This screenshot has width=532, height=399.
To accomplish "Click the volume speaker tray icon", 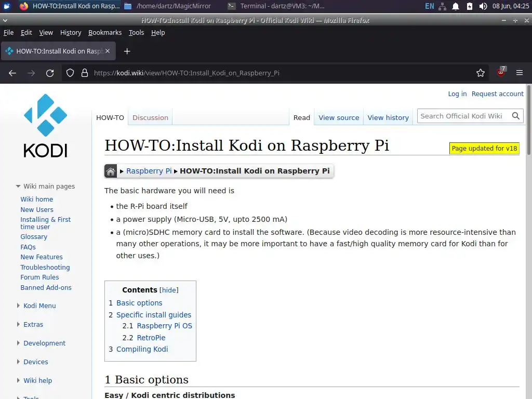I will [x=483, y=6].
